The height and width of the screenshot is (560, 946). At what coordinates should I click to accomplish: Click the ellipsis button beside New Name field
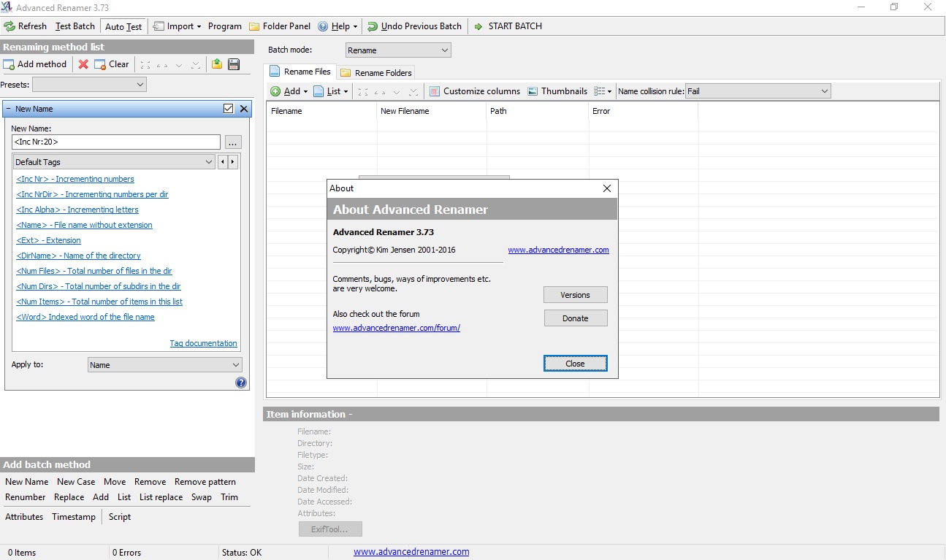click(233, 142)
